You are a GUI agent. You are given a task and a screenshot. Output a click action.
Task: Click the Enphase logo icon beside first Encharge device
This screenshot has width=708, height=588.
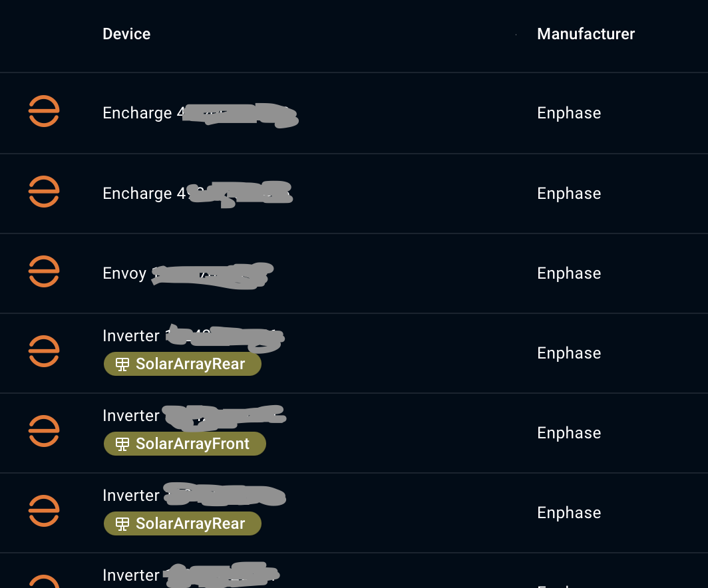(43, 112)
